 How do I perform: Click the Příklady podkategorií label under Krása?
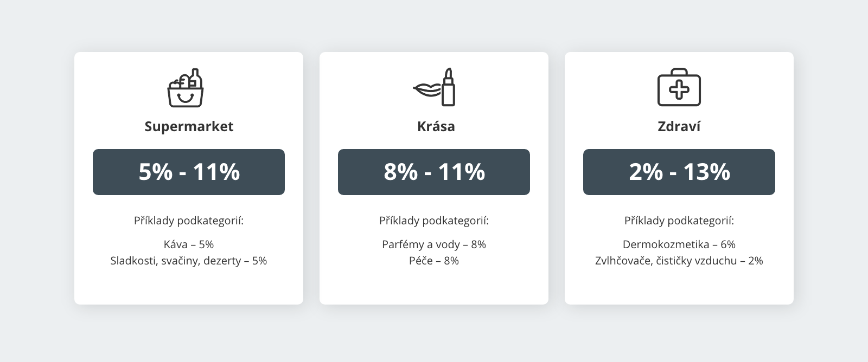[x=434, y=221]
